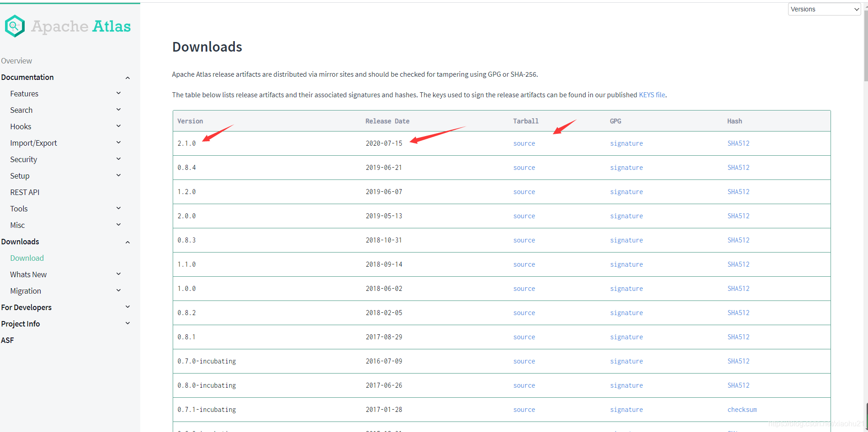Select the 2019-05-13 release date cell

pos(384,216)
